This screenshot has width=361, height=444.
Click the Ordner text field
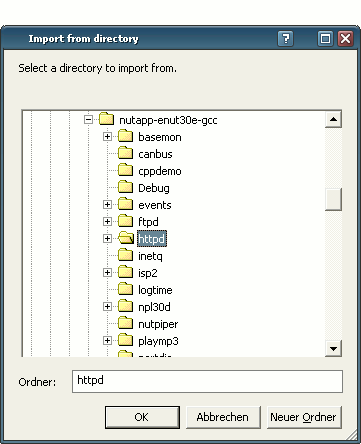(207, 381)
